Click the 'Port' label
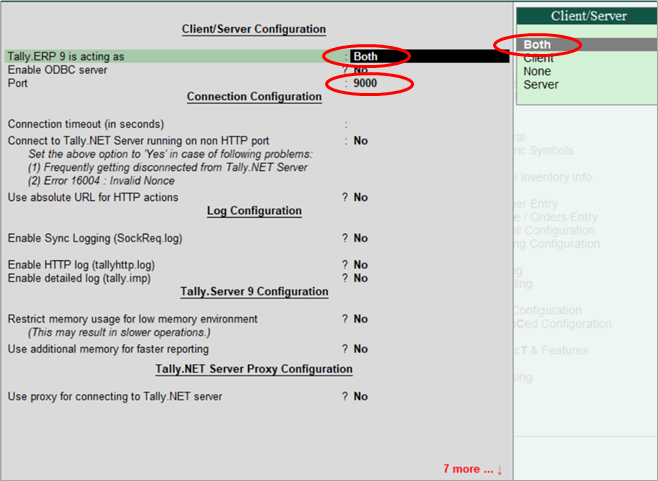This screenshot has width=658, height=481. click(x=18, y=83)
